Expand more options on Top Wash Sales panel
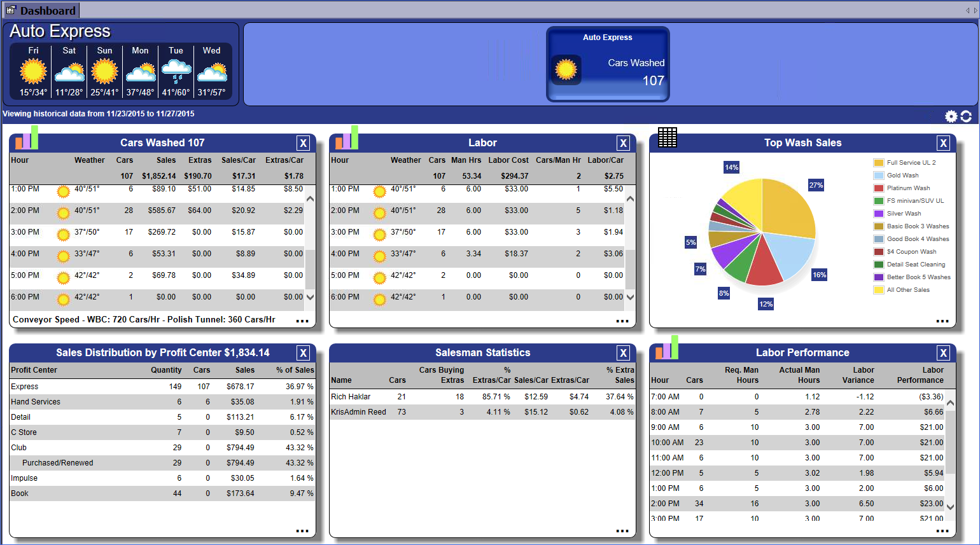 pos(942,321)
